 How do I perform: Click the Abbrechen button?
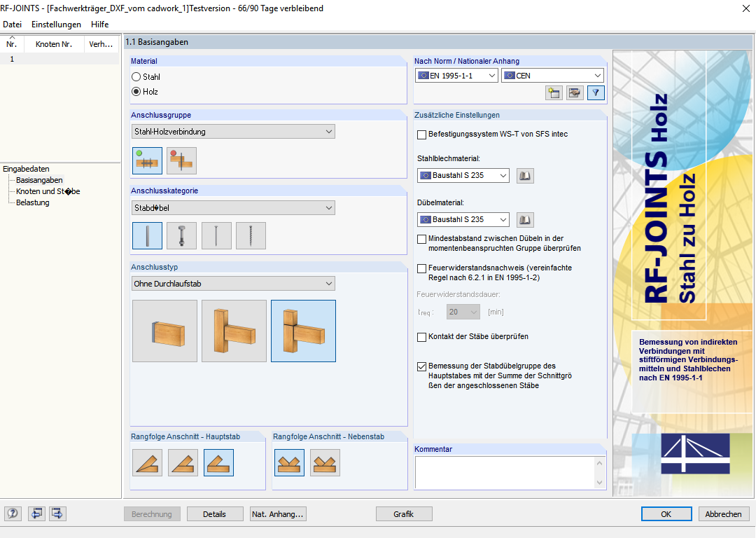coord(724,514)
